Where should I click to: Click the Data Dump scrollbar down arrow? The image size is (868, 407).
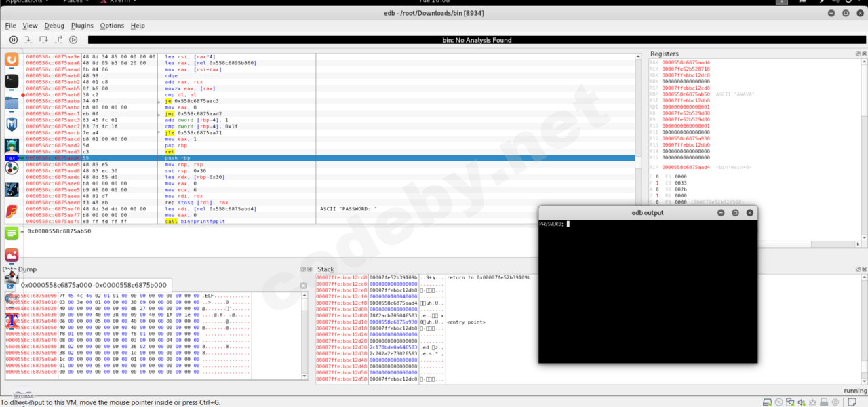click(306, 375)
